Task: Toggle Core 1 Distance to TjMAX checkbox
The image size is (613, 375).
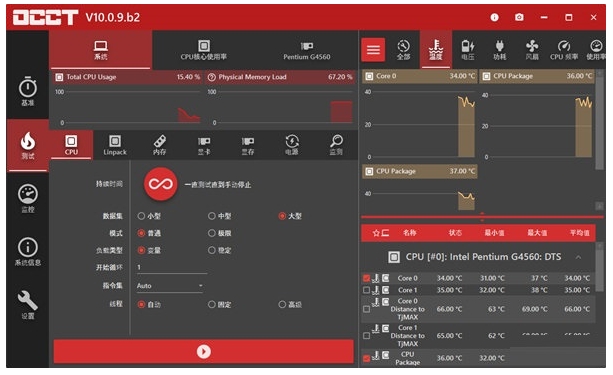Action: click(x=366, y=336)
